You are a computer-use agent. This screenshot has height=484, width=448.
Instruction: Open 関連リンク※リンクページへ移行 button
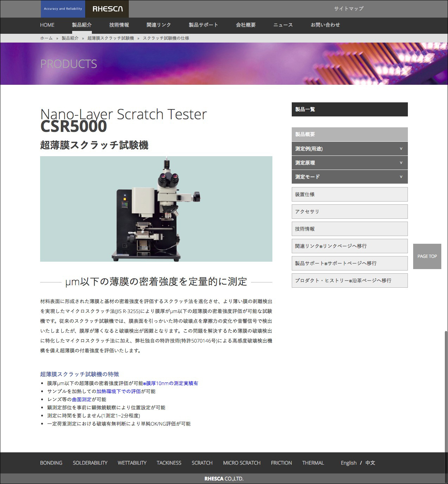coord(350,246)
